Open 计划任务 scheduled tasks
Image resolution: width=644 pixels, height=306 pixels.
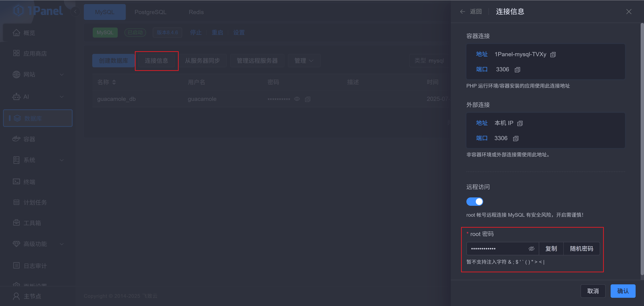(x=38, y=202)
